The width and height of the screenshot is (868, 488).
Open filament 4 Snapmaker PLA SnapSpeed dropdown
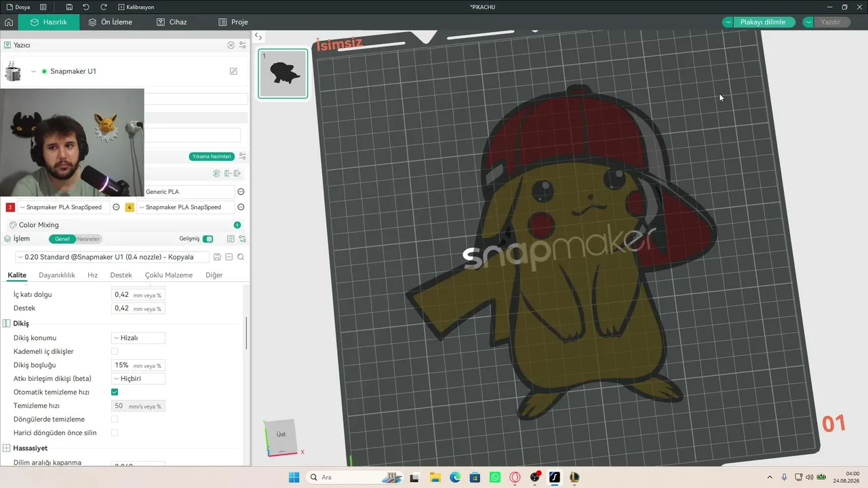185,207
